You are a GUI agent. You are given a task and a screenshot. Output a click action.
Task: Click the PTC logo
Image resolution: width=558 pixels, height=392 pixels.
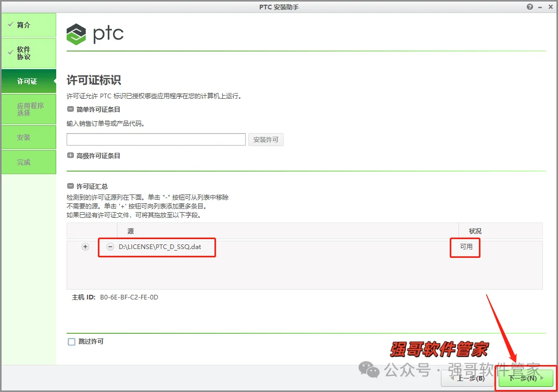[x=95, y=34]
